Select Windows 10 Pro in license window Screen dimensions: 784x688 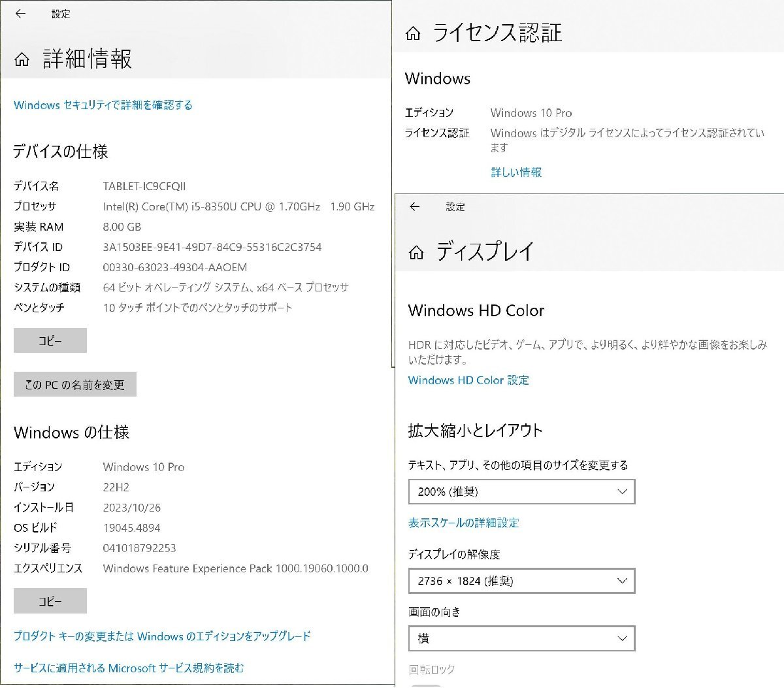tap(531, 113)
